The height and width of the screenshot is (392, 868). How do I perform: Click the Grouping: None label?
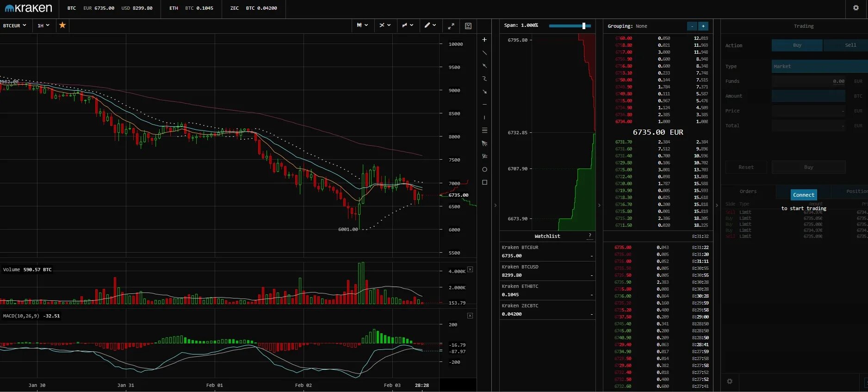click(627, 26)
